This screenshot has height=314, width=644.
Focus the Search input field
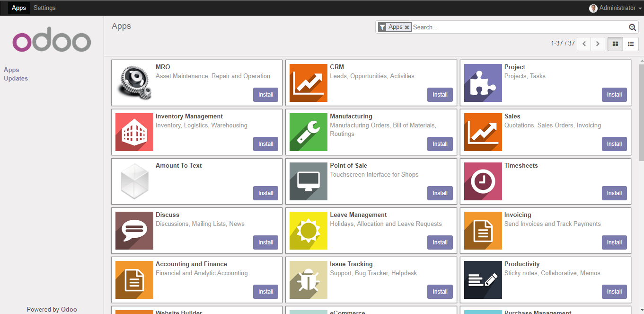(x=520, y=27)
